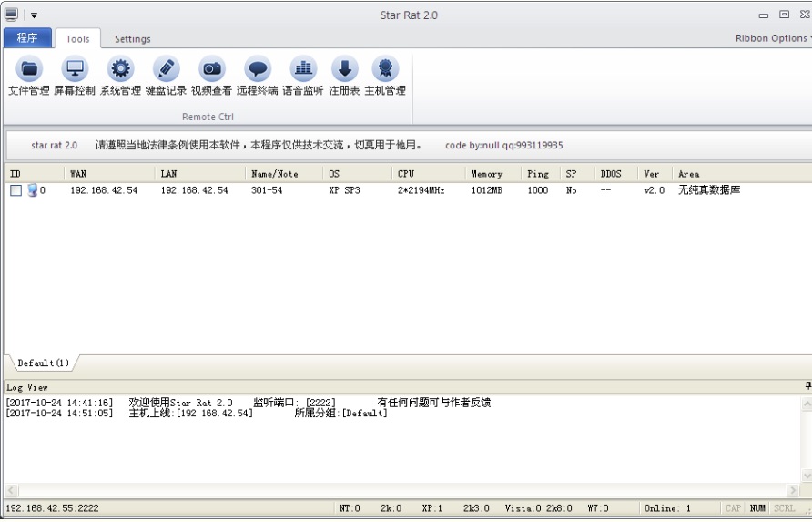Click the v2.0 version cell

point(654,190)
